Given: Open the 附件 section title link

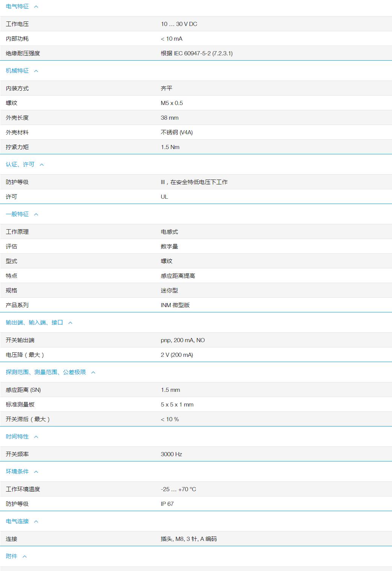Looking at the screenshot, I should click(11, 556).
